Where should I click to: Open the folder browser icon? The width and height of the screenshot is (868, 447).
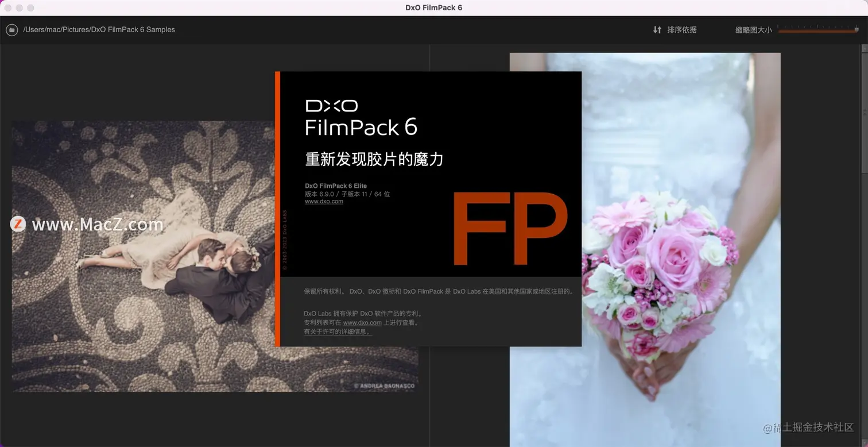tap(11, 30)
